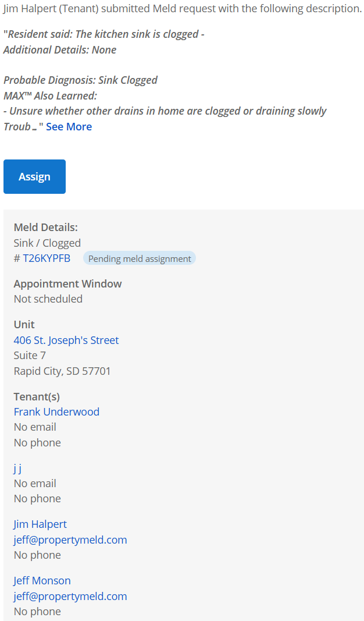
Task: Click the email address under Jeff Monson
Action: point(70,596)
